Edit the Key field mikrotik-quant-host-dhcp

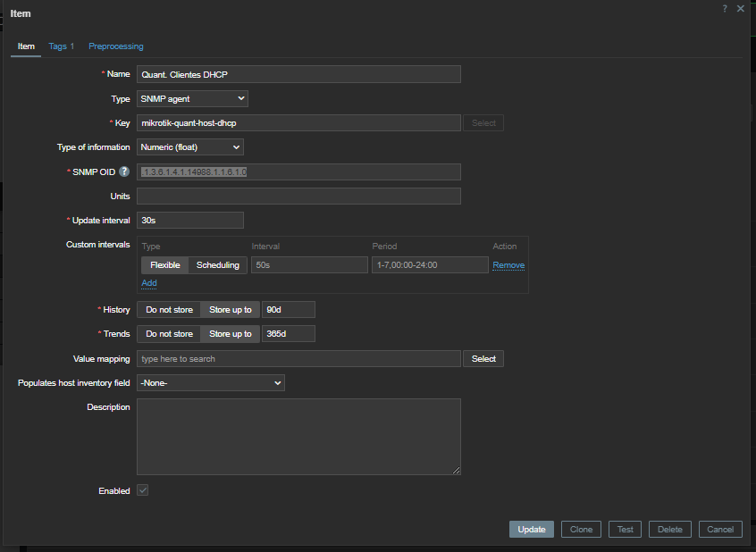click(298, 123)
